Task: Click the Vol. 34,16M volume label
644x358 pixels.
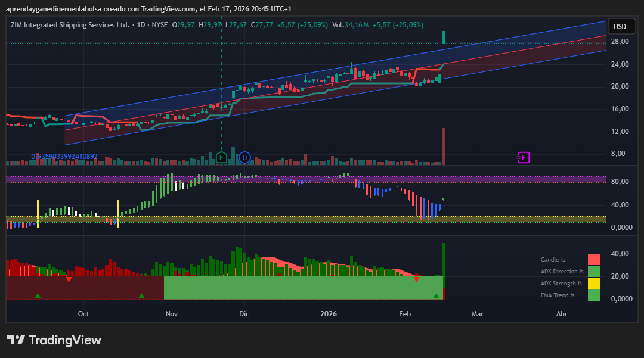Action: coord(350,25)
